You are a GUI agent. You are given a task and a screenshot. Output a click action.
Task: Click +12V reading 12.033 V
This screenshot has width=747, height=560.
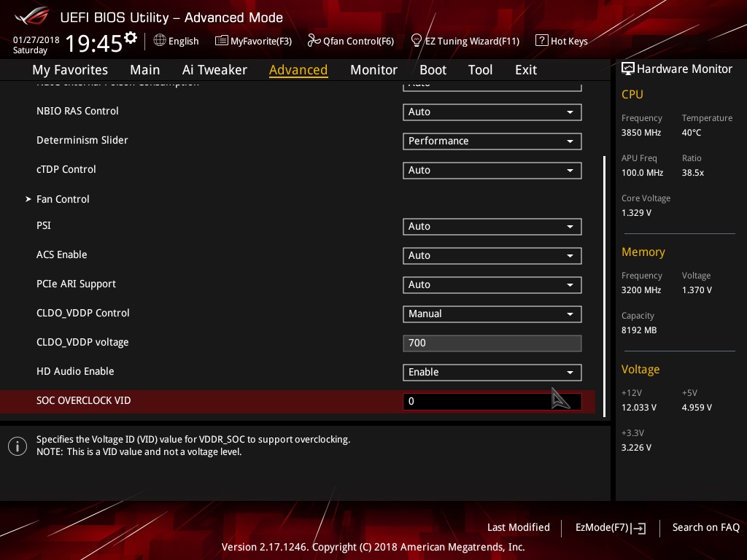pos(639,408)
